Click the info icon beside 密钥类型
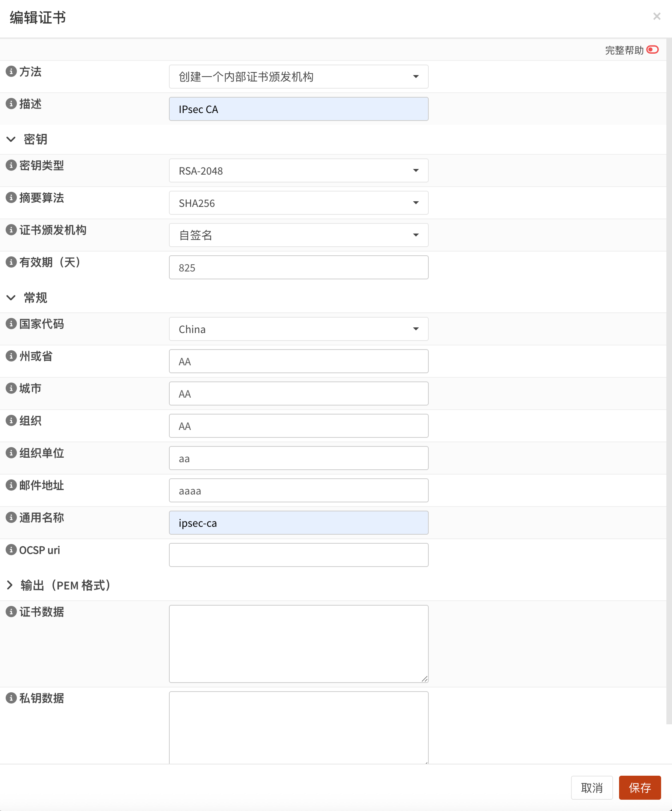The width and height of the screenshot is (672, 811). [x=11, y=165]
